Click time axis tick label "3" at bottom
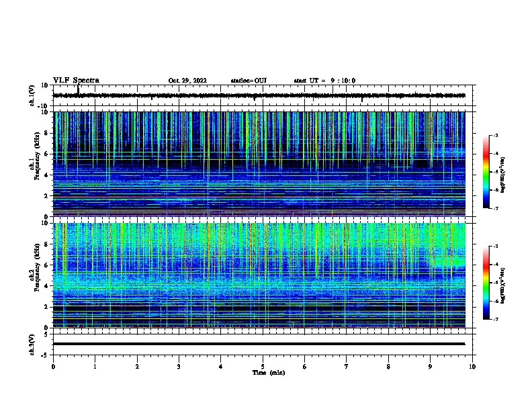The width and height of the screenshot is (532, 411). [x=179, y=367]
